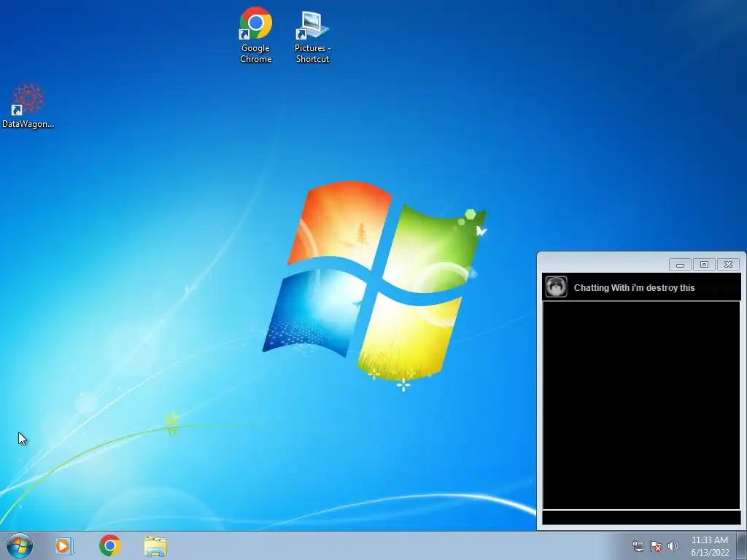Click inside the black chat history area
This screenshot has width=747, height=560.
(641, 405)
